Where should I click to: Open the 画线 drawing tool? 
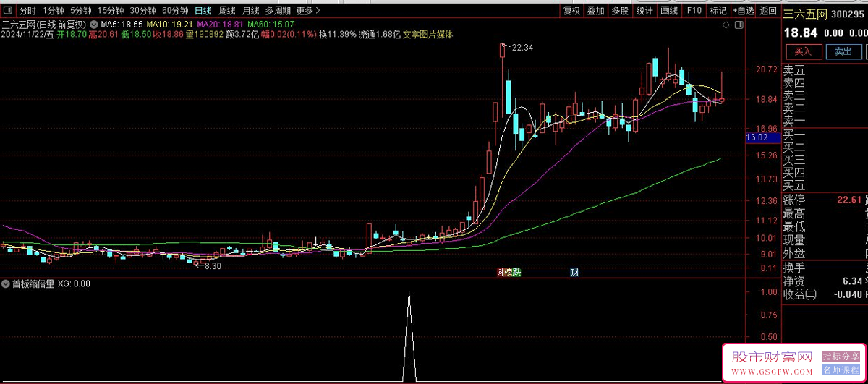[x=669, y=11]
